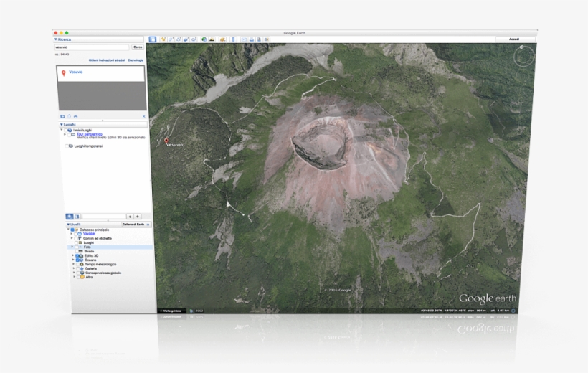Open the ruler measurement tool

tap(234, 39)
